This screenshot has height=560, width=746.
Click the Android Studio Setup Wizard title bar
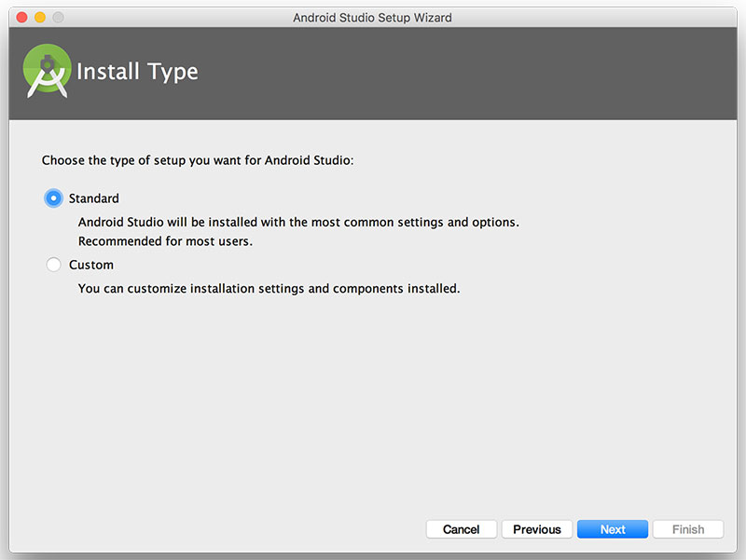pos(373,17)
